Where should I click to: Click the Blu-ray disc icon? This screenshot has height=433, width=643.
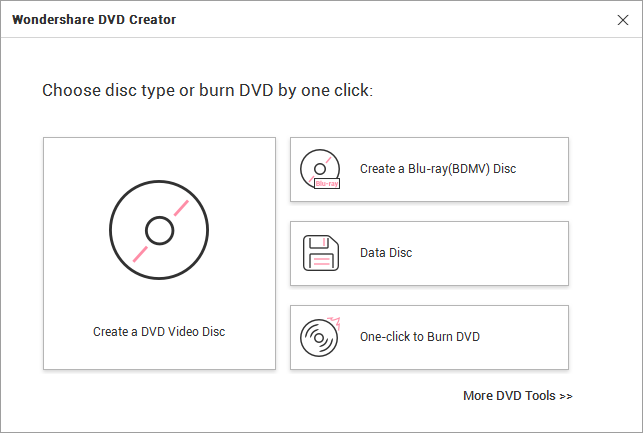pyautogui.click(x=320, y=169)
